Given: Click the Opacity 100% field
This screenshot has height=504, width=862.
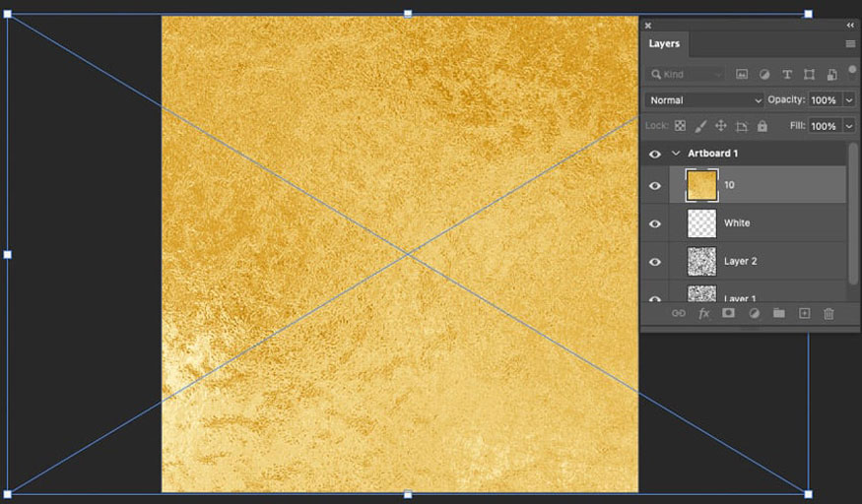Looking at the screenshot, I should (825, 100).
